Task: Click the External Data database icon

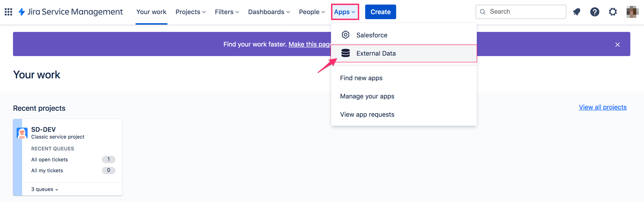Action: tap(345, 53)
